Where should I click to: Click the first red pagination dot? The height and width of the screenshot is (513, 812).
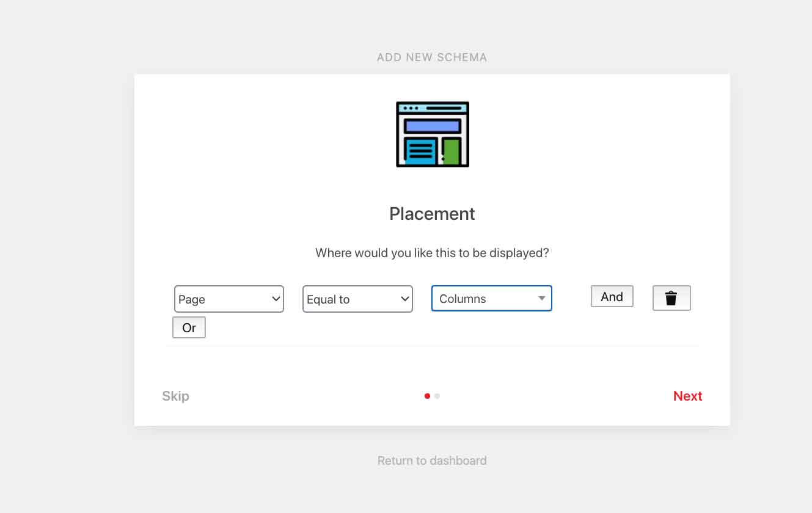coord(427,396)
